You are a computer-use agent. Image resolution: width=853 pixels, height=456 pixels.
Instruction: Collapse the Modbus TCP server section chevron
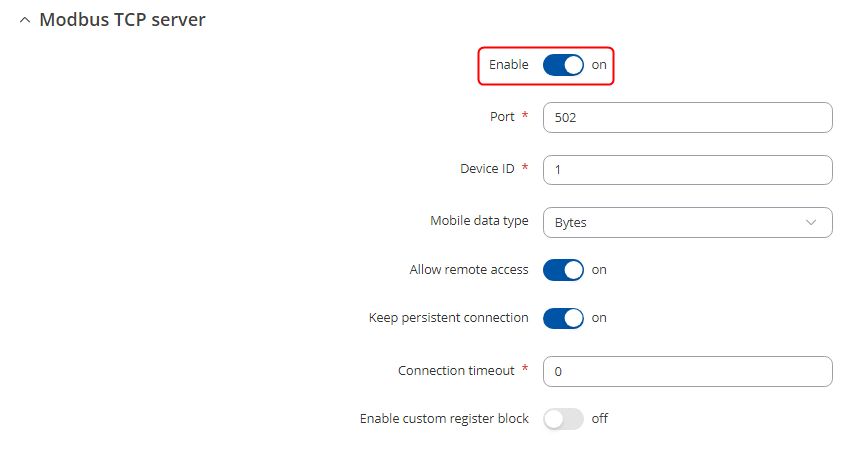click(x=24, y=20)
